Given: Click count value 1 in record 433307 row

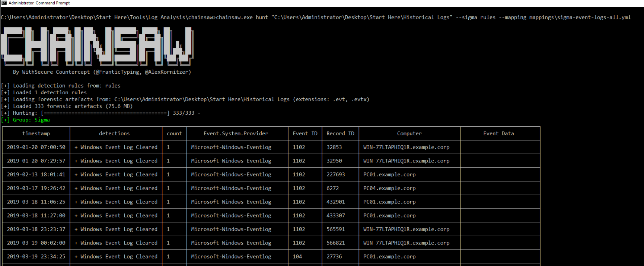Looking at the screenshot, I should point(168,215).
